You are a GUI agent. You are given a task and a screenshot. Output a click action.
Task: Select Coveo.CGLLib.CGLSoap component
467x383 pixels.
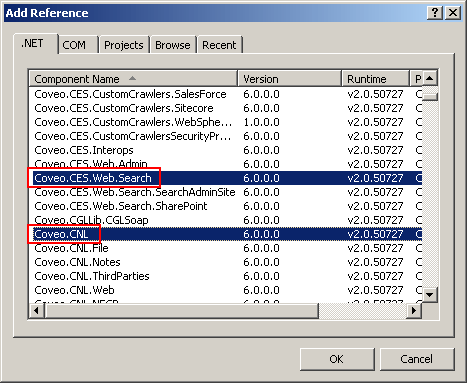[x=226, y=220]
